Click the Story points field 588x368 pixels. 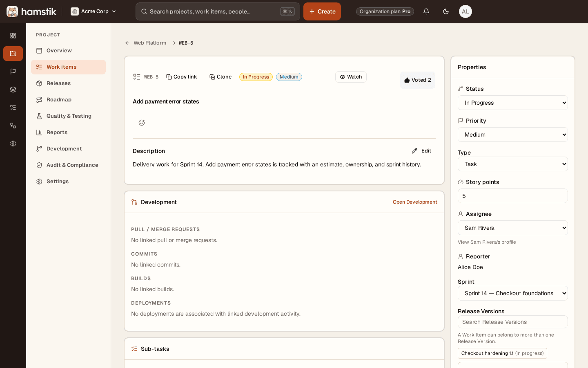pos(513,196)
